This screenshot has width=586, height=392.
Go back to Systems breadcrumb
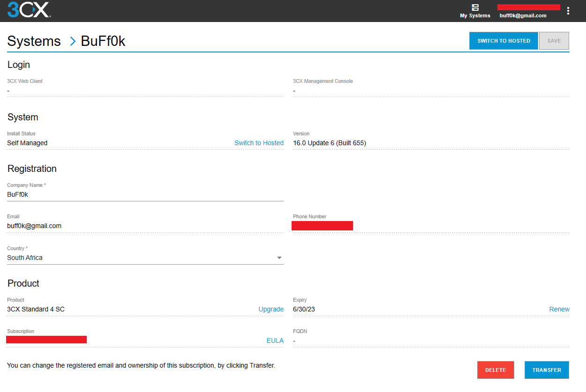tap(34, 41)
